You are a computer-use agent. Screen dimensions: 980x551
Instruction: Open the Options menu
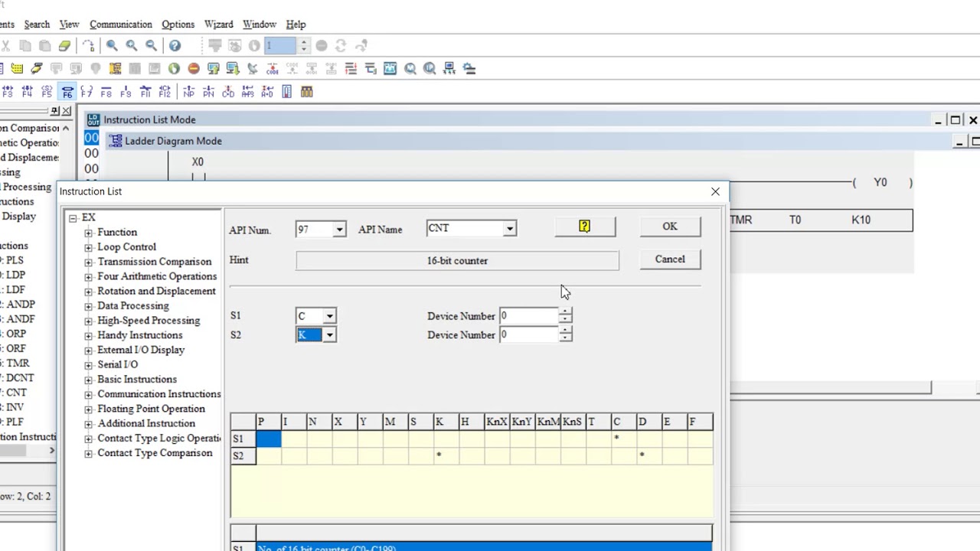[178, 24]
